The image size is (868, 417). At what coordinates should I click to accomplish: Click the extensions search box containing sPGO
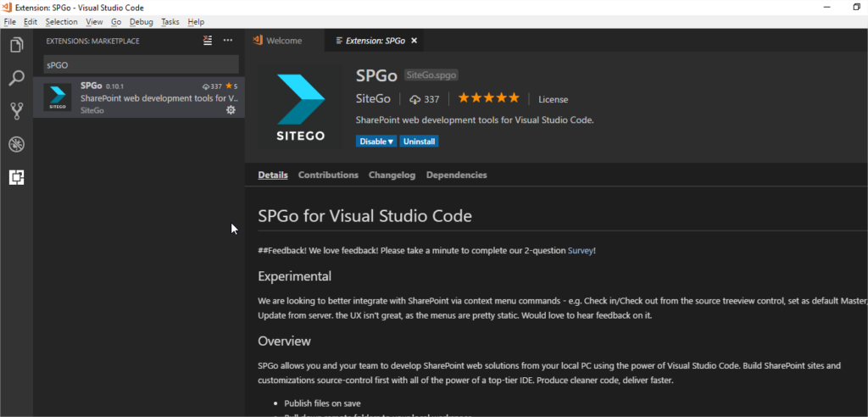click(x=142, y=64)
